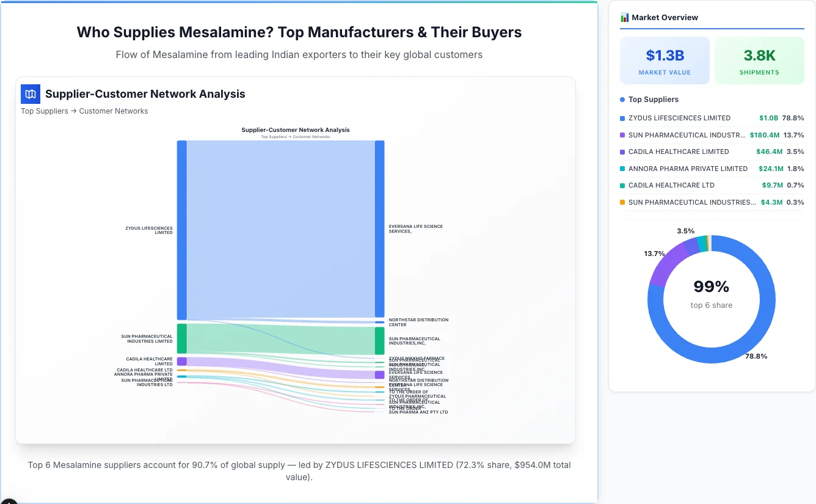Image resolution: width=816 pixels, height=504 pixels.
Task: Click the $1.3B Market Value card
Action: point(665,59)
